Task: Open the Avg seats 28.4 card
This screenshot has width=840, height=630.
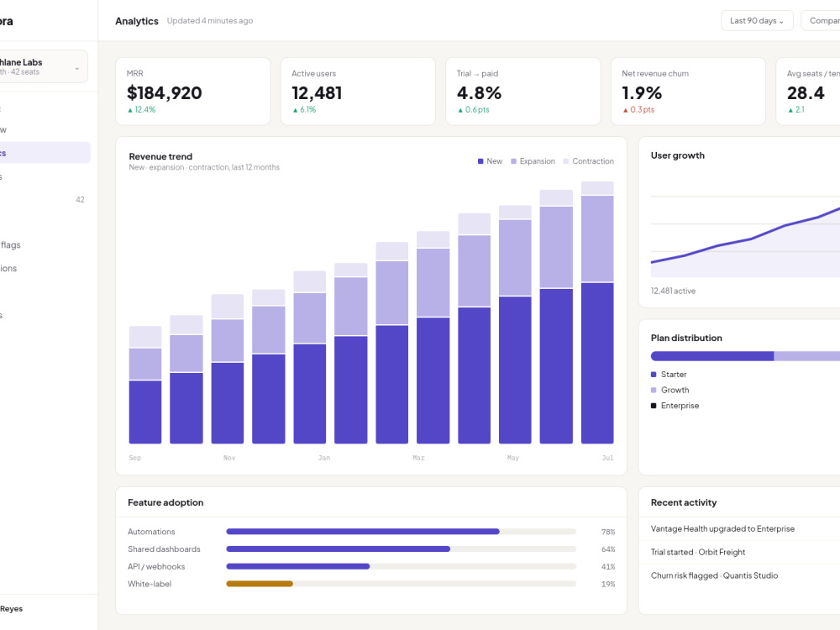Action: (808, 92)
